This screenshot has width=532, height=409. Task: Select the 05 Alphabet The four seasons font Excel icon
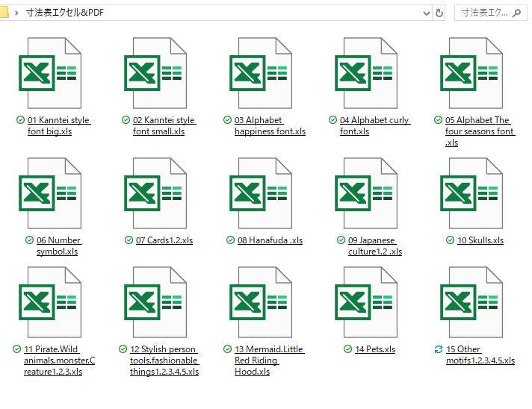pos(471,73)
